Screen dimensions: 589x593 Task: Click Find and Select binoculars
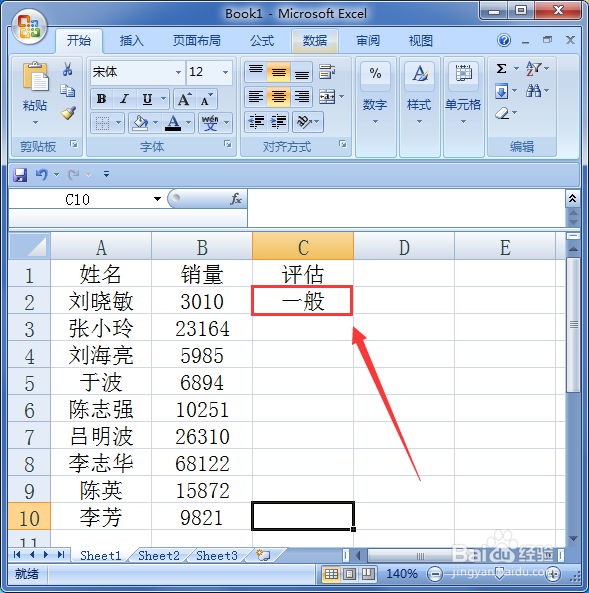tap(533, 90)
